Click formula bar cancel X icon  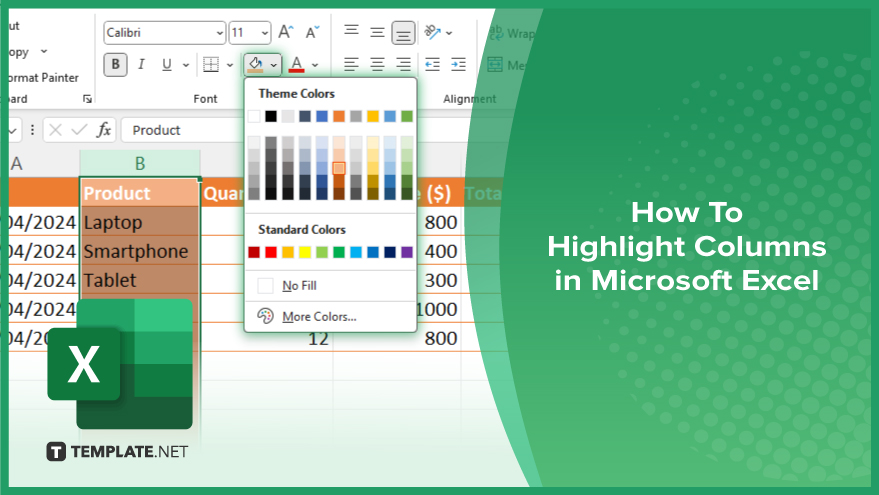55,130
